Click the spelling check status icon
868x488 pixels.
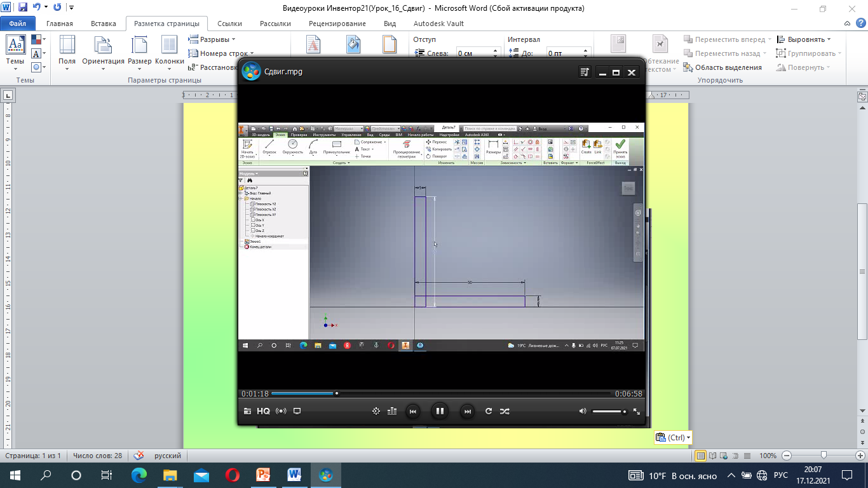coord(139,456)
